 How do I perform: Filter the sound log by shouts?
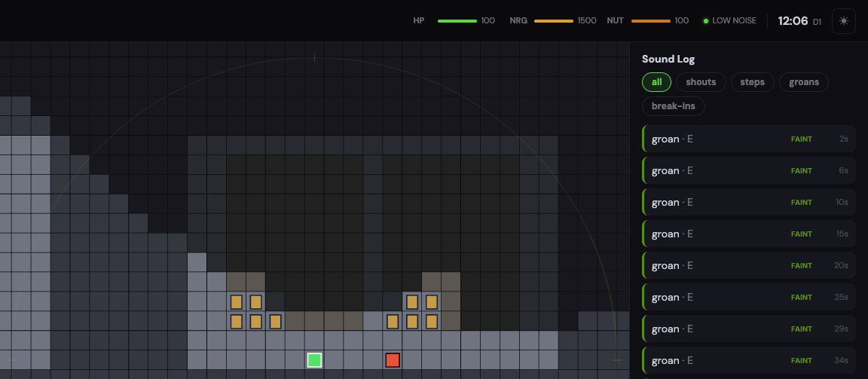click(x=701, y=82)
